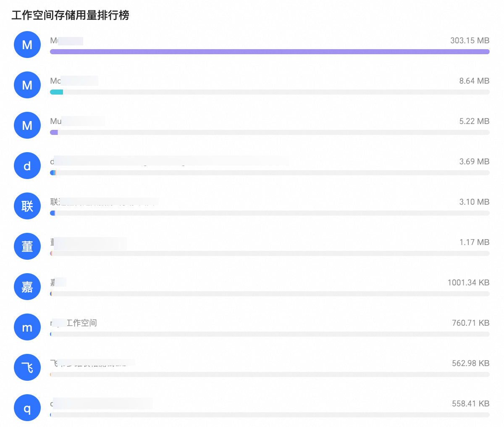Click the 562.98 KB value

(471, 364)
